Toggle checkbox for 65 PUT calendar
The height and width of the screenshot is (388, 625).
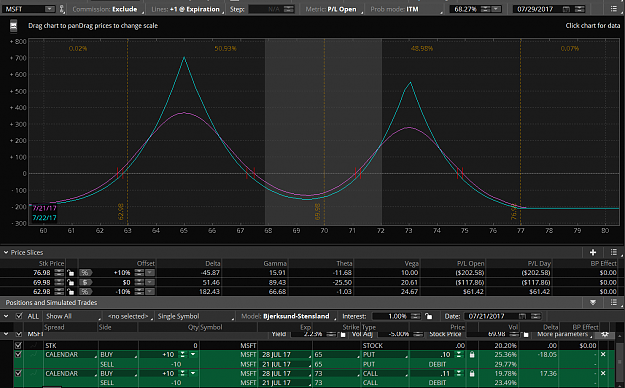[x=18, y=355]
